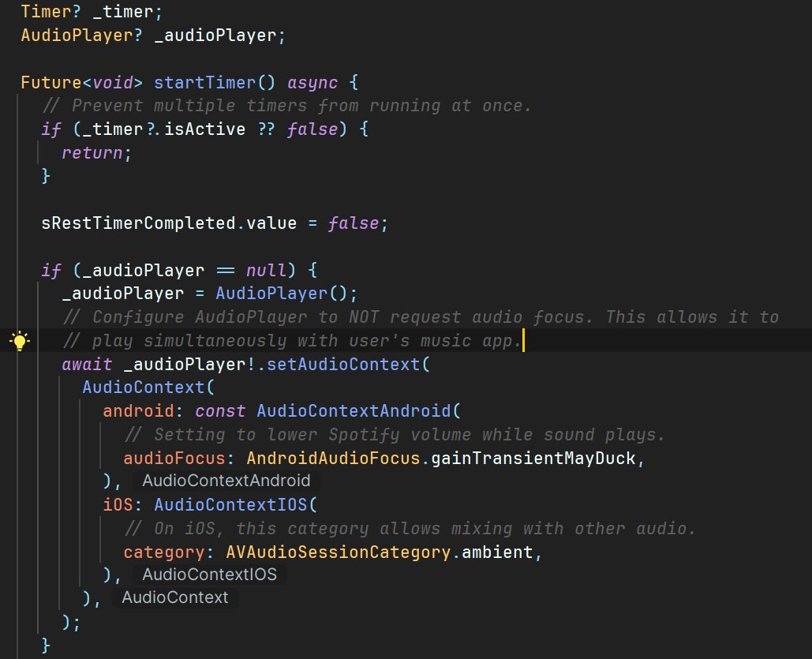Viewport: 812px width, 659px height.
Task: Click AVAudioSessionCategory class name
Action: pos(339,552)
